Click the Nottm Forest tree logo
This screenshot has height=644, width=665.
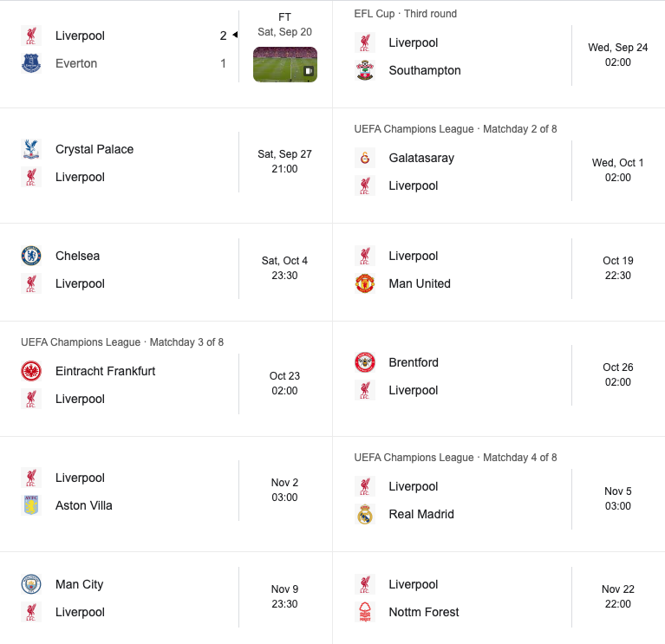[x=365, y=612]
